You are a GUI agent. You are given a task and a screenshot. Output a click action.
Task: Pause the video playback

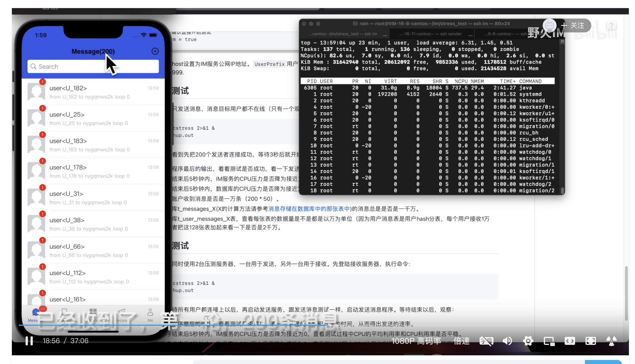(29, 341)
